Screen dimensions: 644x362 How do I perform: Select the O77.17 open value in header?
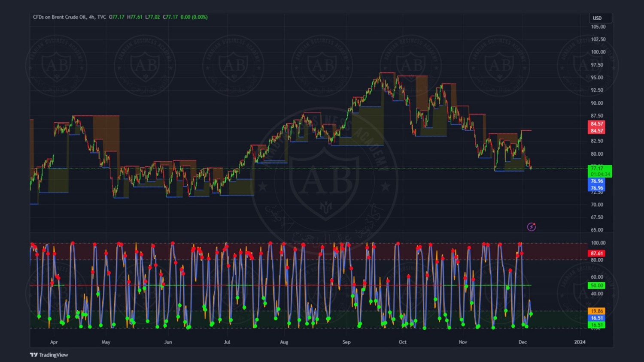(x=116, y=17)
